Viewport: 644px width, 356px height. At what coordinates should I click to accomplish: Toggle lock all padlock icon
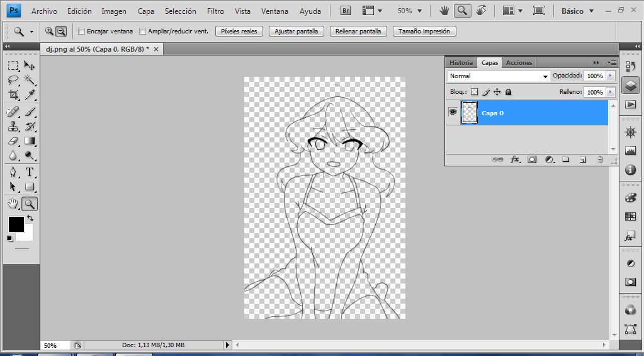[509, 92]
